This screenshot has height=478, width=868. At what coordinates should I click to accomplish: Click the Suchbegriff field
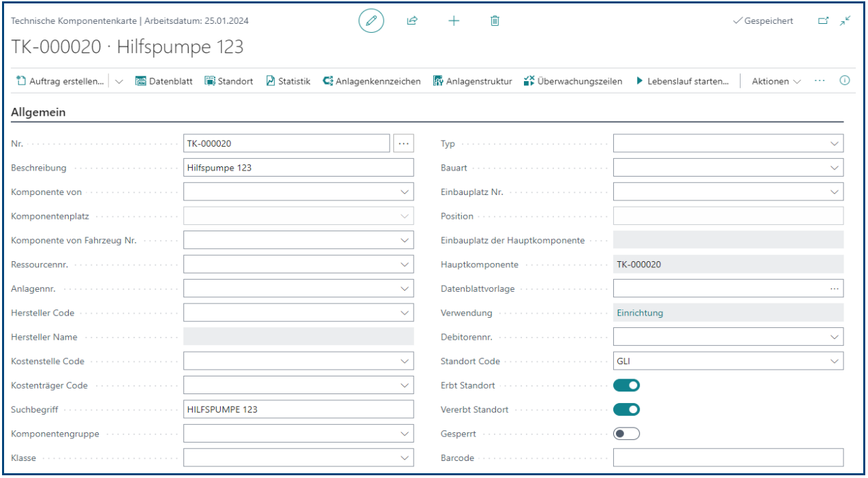tap(298, 409)
